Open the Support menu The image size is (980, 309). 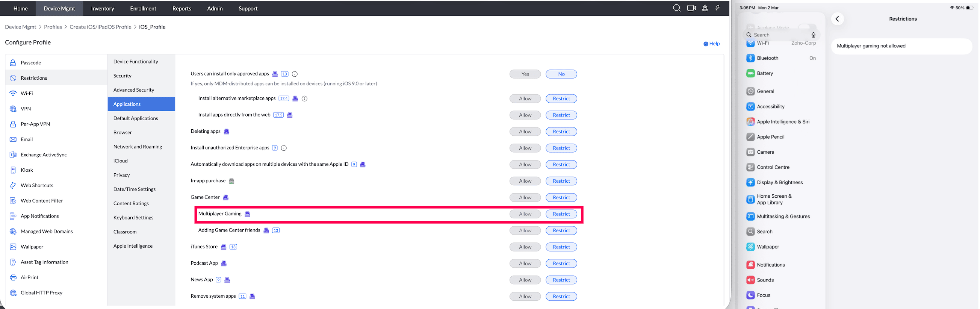(248, 8)
